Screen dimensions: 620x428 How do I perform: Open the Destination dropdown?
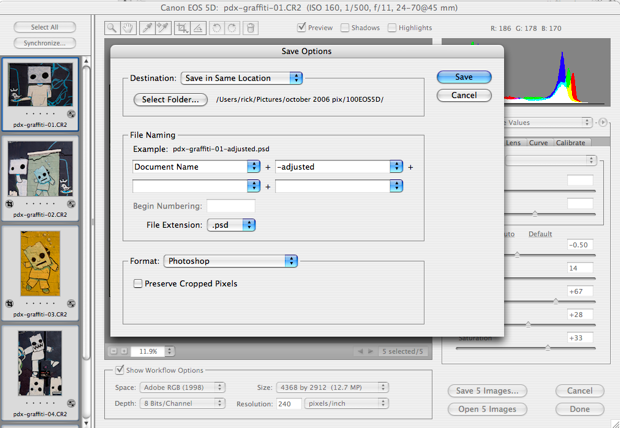[242, 78]
